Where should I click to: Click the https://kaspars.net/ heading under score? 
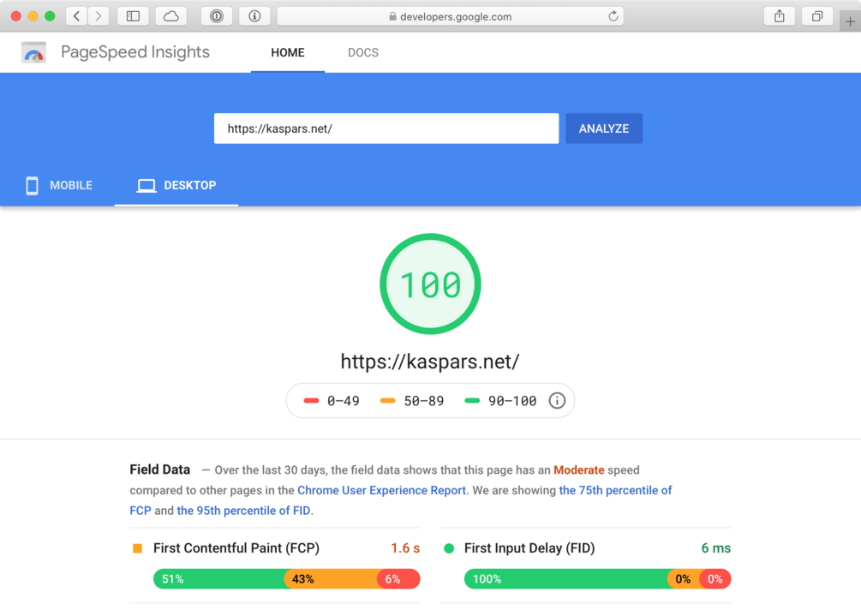tap(430, 362)
